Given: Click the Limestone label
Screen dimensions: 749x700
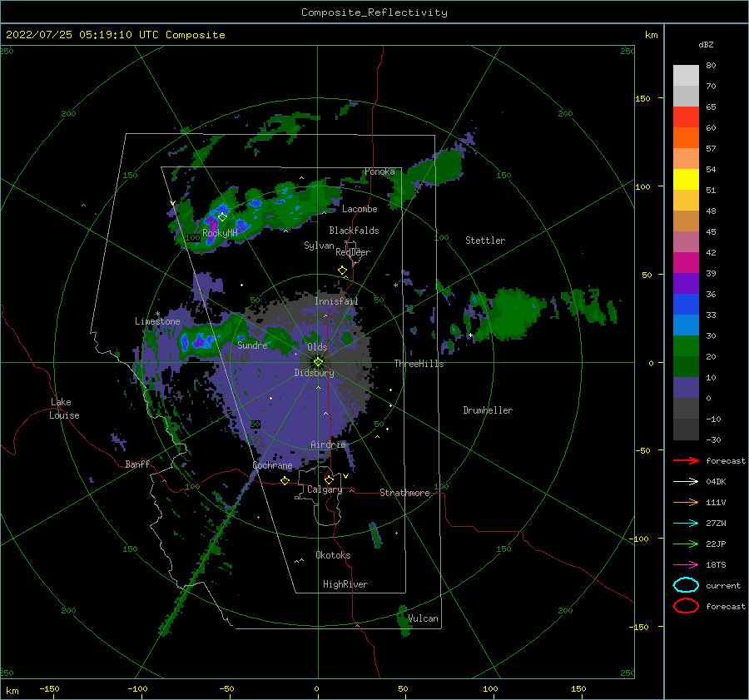Looking at the screenshot, I should [x=157, y=321].
